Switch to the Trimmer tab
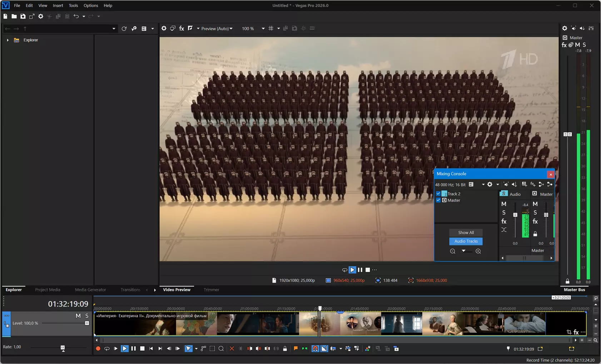This screenshot has height=364, width=601. 211,290
